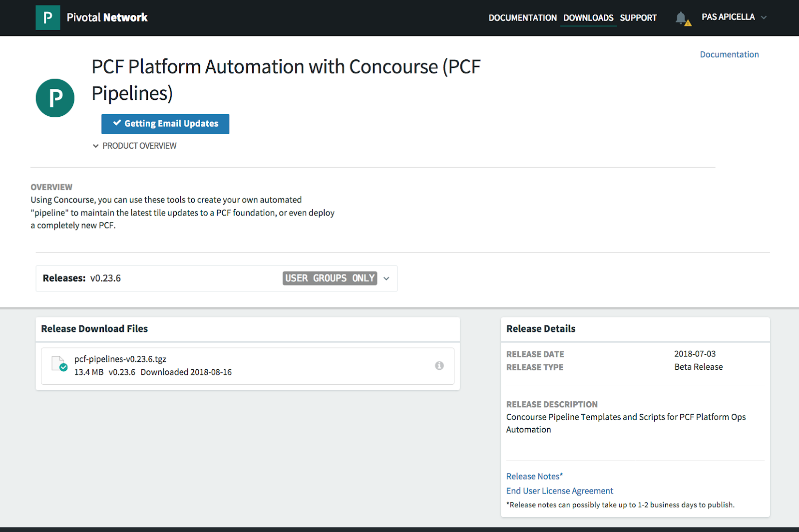Open the SUPPORT nav item
The width and height of the screenshot is (799, 532).
click(638, 18)
